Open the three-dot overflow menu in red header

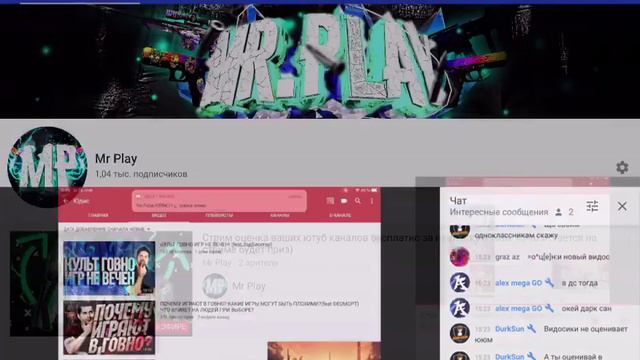tap(372, 201)
